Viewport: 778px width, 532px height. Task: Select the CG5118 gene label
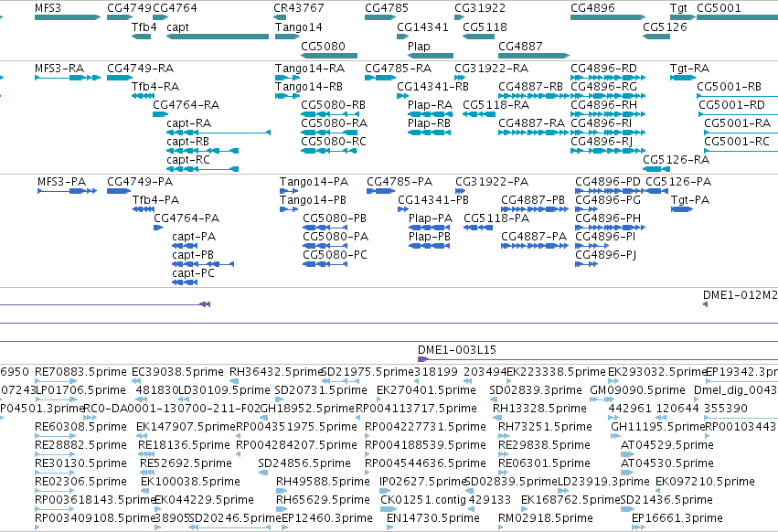click(x=485, y=27)
